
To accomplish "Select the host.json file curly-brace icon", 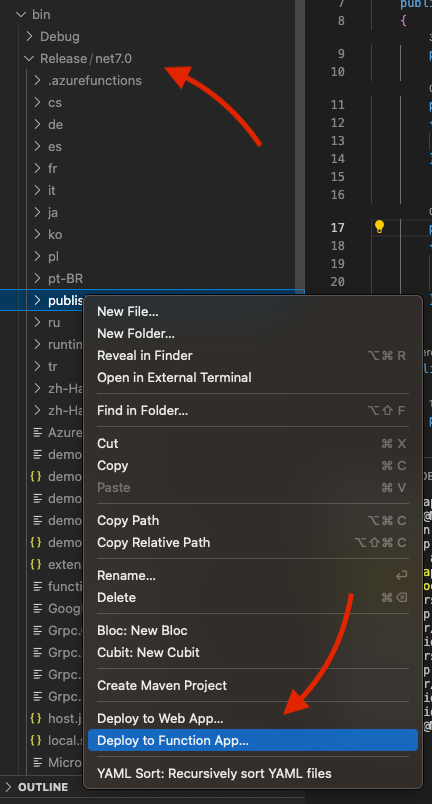I will [x=35, y=718].
